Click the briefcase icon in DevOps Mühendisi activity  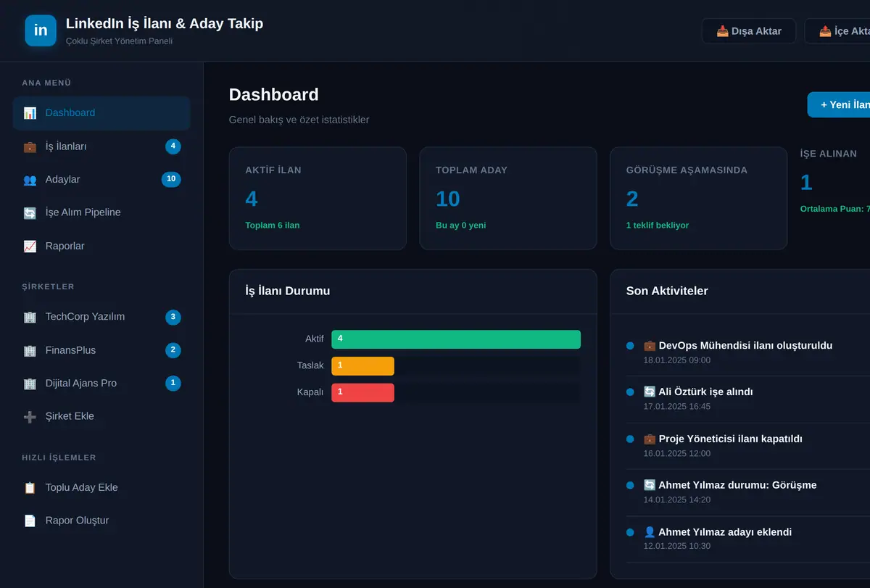650,346
